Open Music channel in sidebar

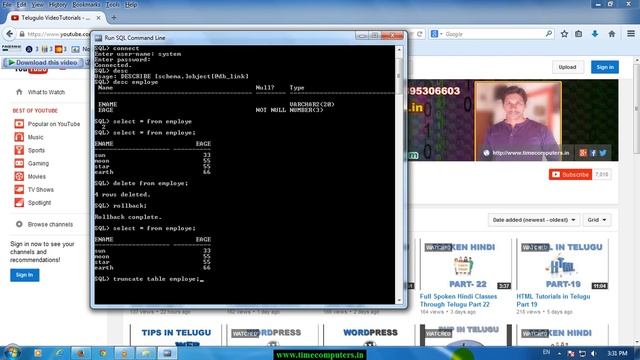[36, 137]
